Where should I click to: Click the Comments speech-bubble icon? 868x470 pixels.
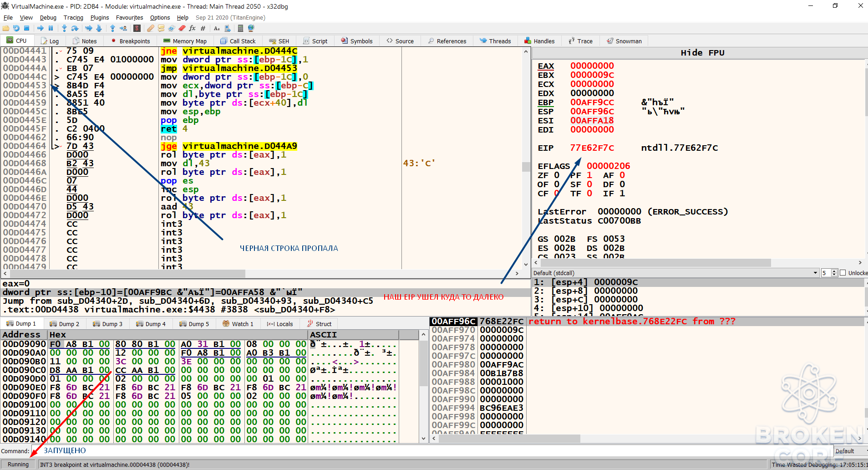click(x=161, y=28)
